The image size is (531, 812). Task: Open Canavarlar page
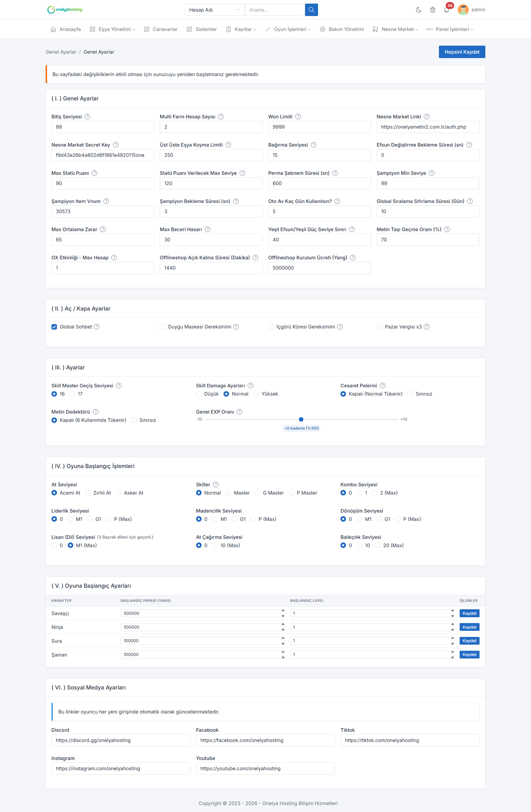[x=161, y=29]
